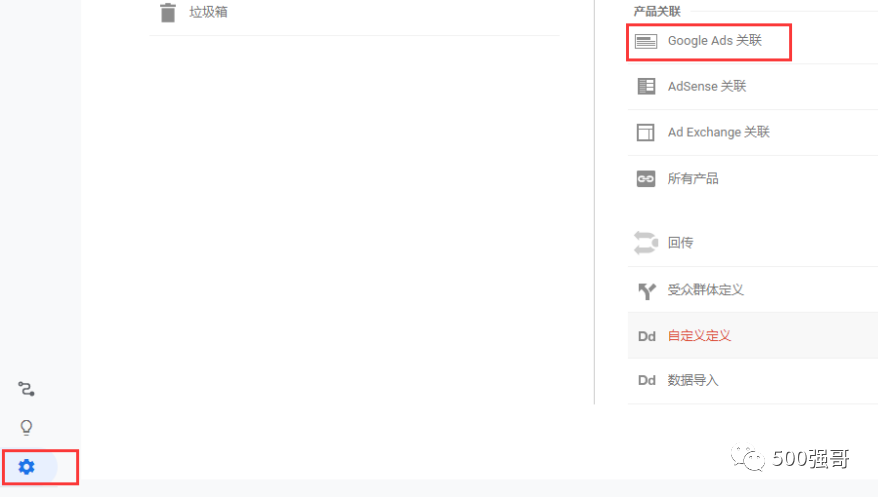The height and width of the screenshot is (497, 878).
Task: Click the AdSense 关联 icon
Action: click(x=646, y=86)
